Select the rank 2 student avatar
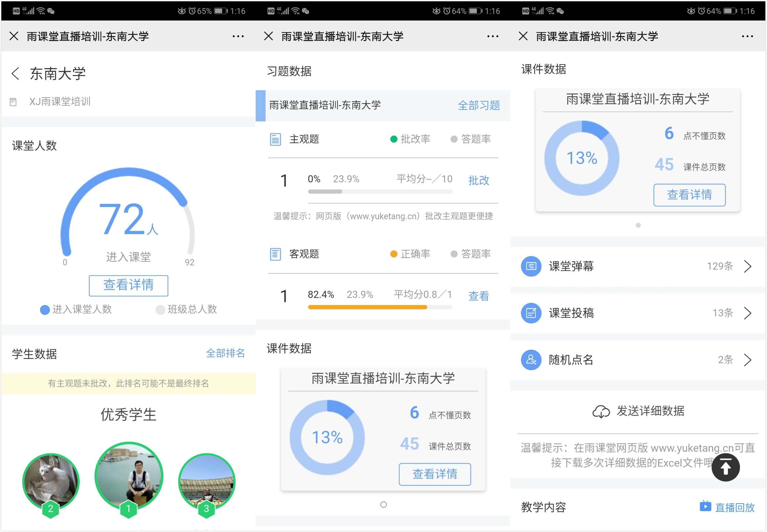The image size is (767, 532). (x=51, y=482)
